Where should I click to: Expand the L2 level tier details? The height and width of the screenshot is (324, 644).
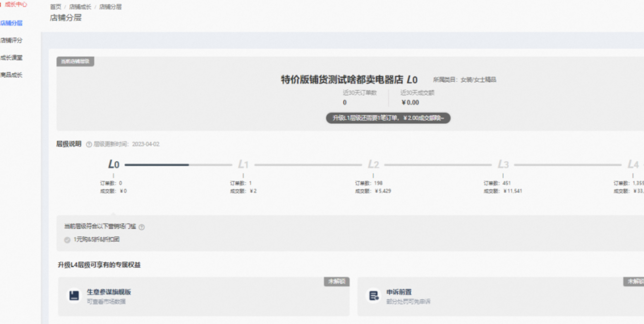click(x=372, y=165)
